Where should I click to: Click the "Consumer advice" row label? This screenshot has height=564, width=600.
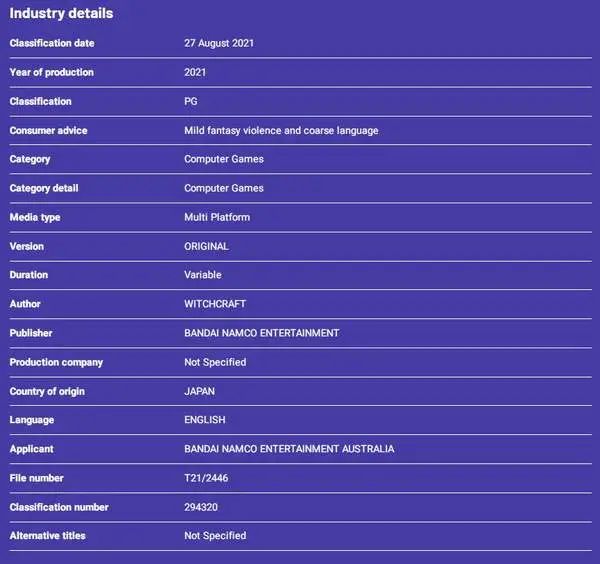[x=46, y=130]
